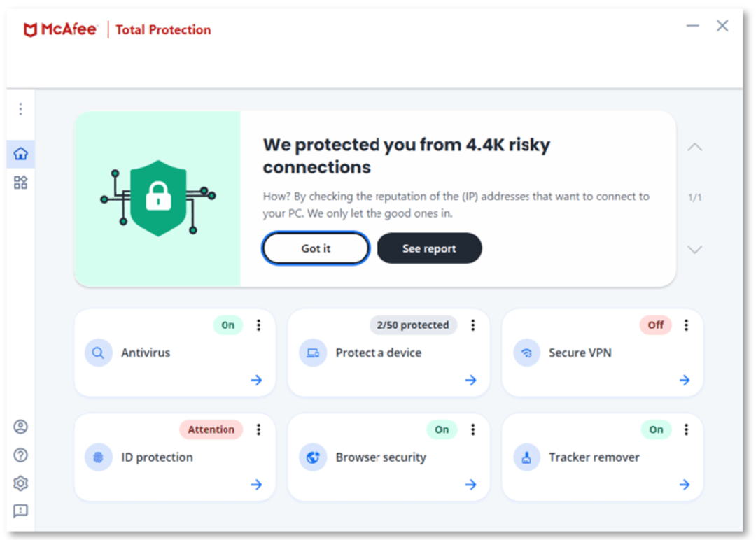
Task: Open the Protect a device laptop icon
Action: click(312, 352)
